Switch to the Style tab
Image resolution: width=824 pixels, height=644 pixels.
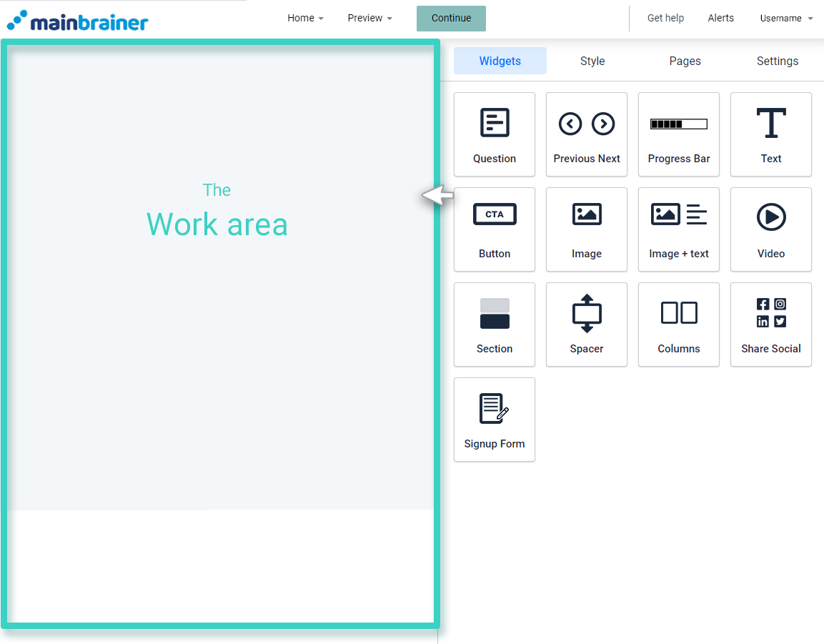point(592,61)
